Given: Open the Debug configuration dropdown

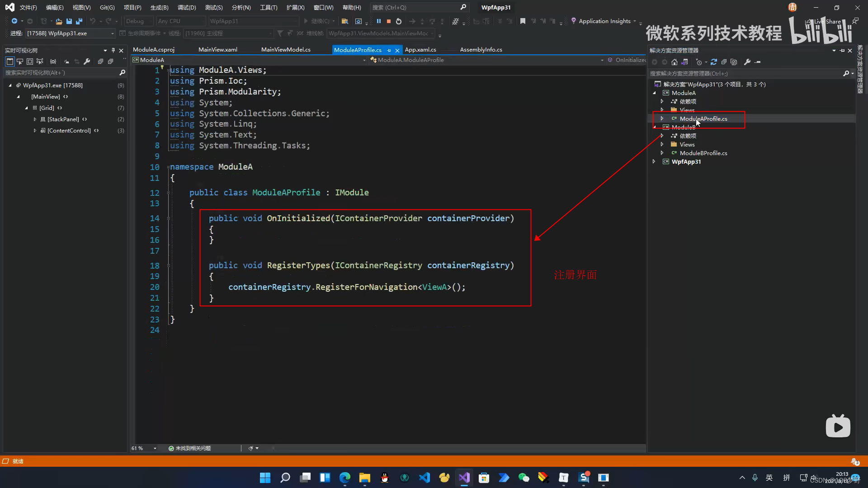Looking at the screenshot, I should [x=138, y=21].
